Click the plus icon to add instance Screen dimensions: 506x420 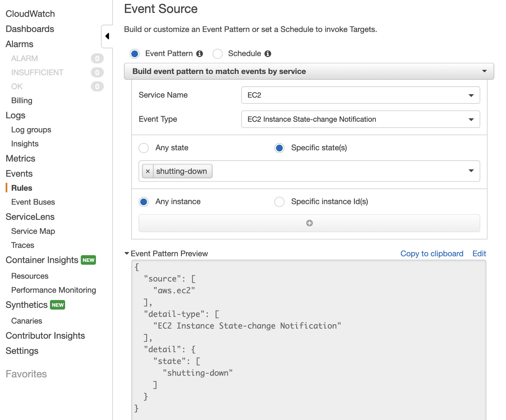tap(309, 223)
